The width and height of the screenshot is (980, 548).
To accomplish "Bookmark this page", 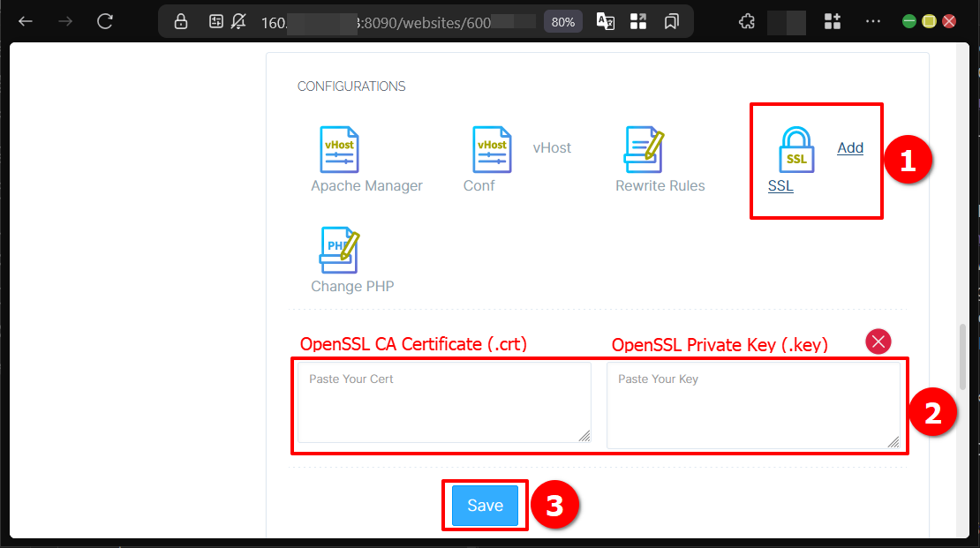I will click(672, 22).
